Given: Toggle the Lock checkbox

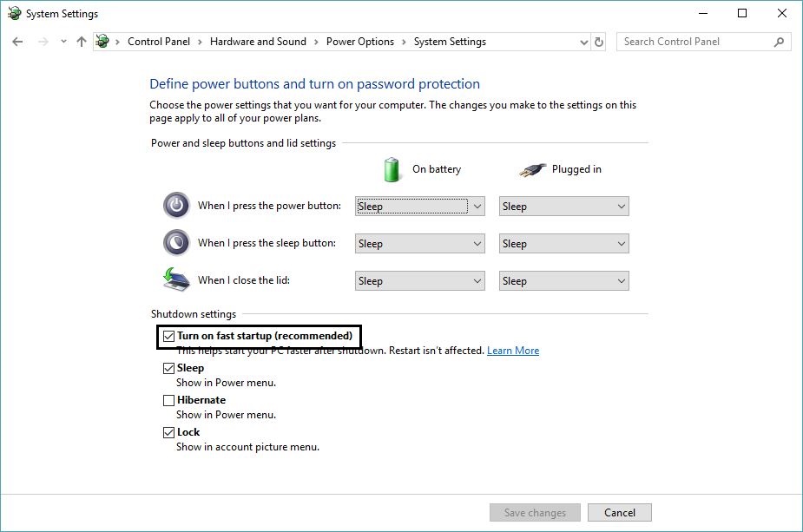Looking at the screenshot, I should 169,433.
